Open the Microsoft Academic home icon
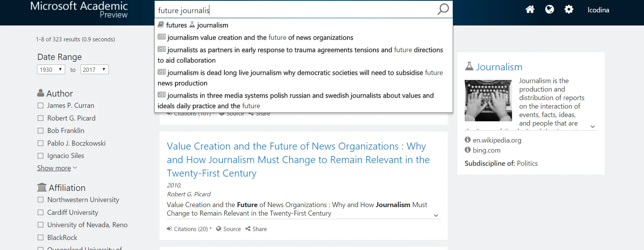 (x=530, y=9)
